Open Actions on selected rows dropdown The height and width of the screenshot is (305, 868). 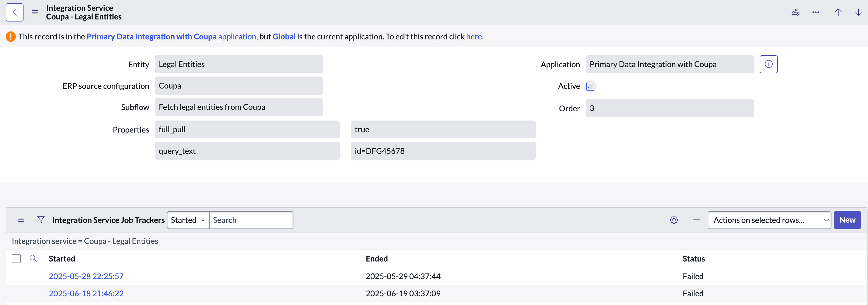tap(769, 220)
